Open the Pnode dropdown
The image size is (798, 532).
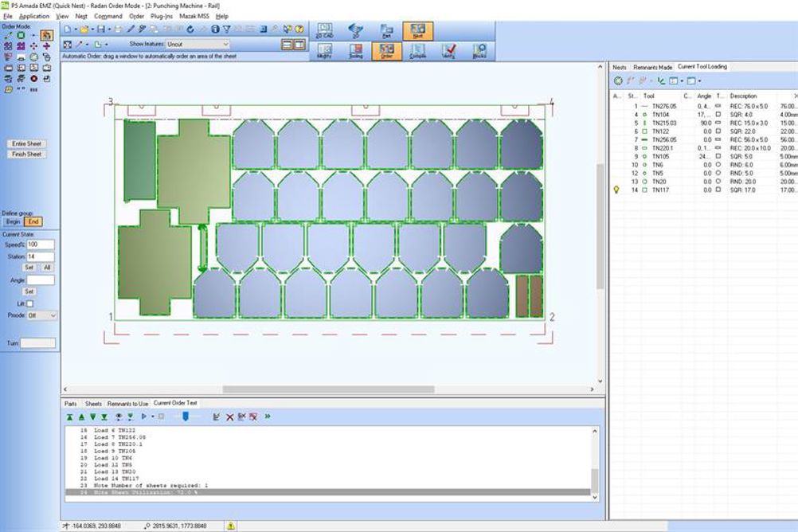41,315
